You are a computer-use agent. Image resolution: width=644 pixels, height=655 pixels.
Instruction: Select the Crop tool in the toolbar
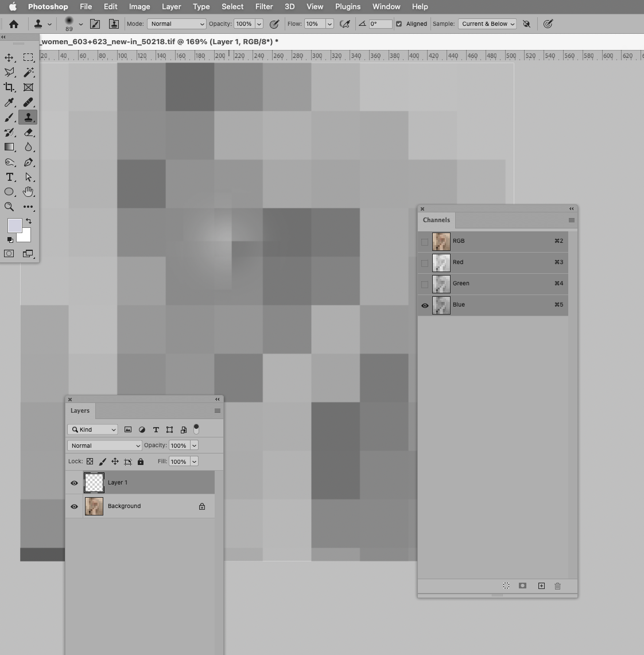point(9,87)
